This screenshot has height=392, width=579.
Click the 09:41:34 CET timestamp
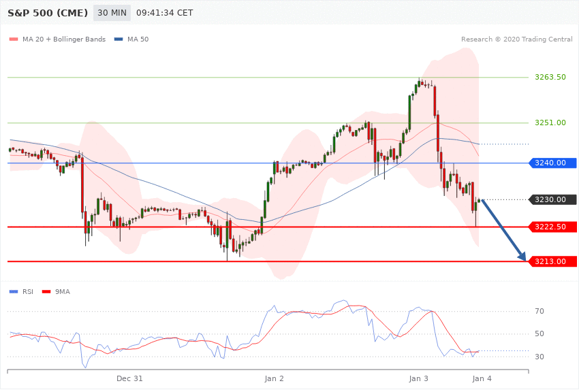point(165,13)
